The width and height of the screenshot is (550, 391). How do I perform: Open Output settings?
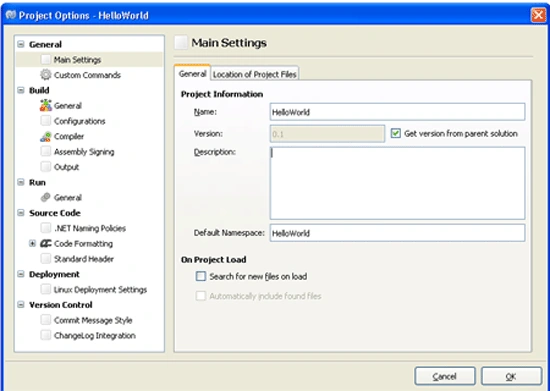[x=66, y=167]
